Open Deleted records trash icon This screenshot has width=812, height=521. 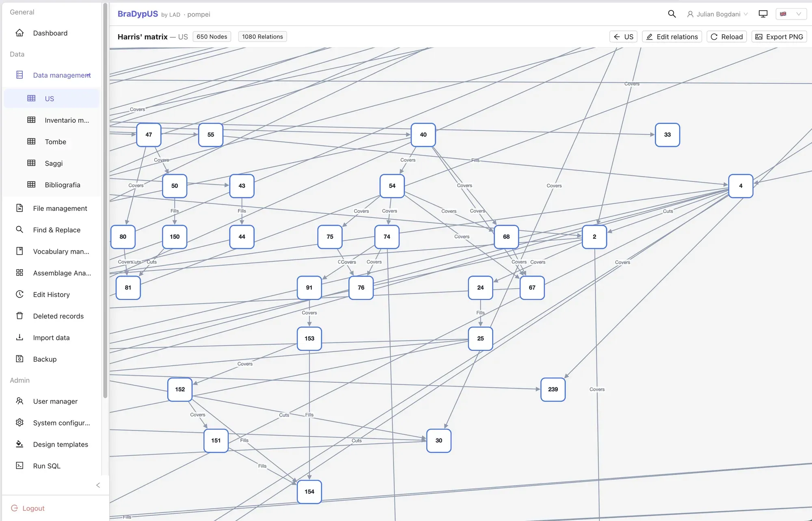19,316
